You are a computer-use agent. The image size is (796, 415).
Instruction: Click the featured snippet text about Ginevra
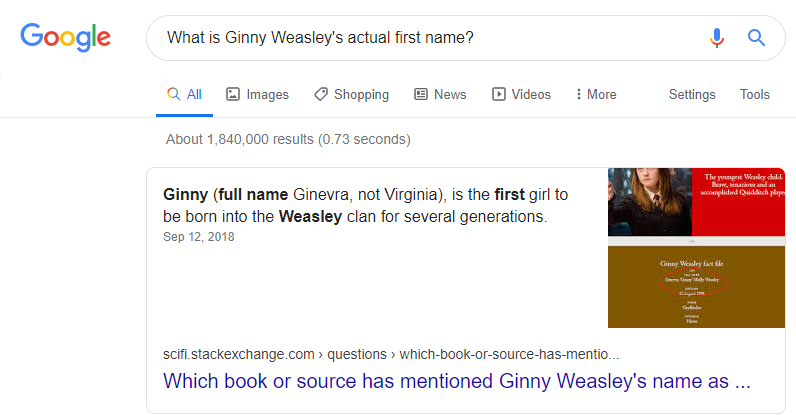[366, 204]
